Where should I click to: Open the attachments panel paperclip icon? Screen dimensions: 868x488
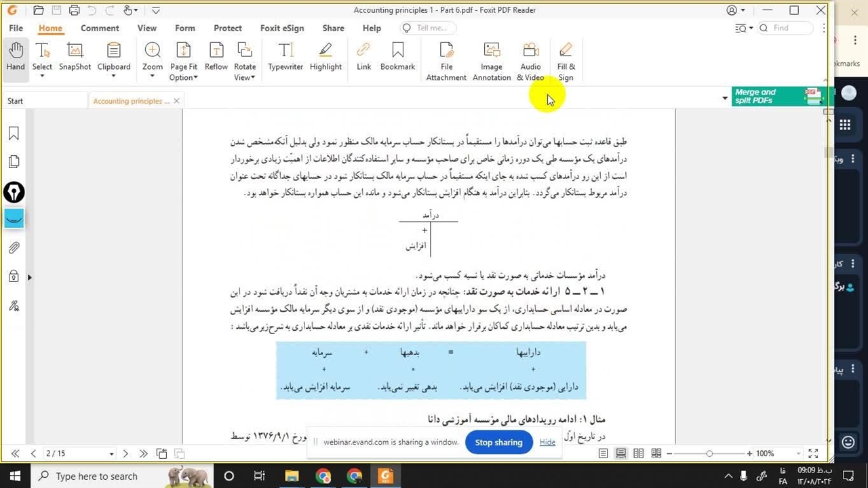(x=14, y=248)
